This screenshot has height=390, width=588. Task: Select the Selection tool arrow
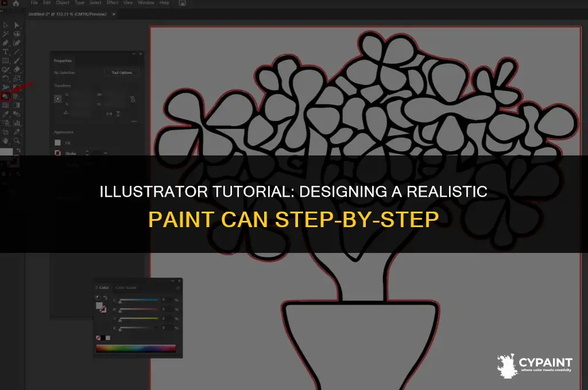click(6, 25)
